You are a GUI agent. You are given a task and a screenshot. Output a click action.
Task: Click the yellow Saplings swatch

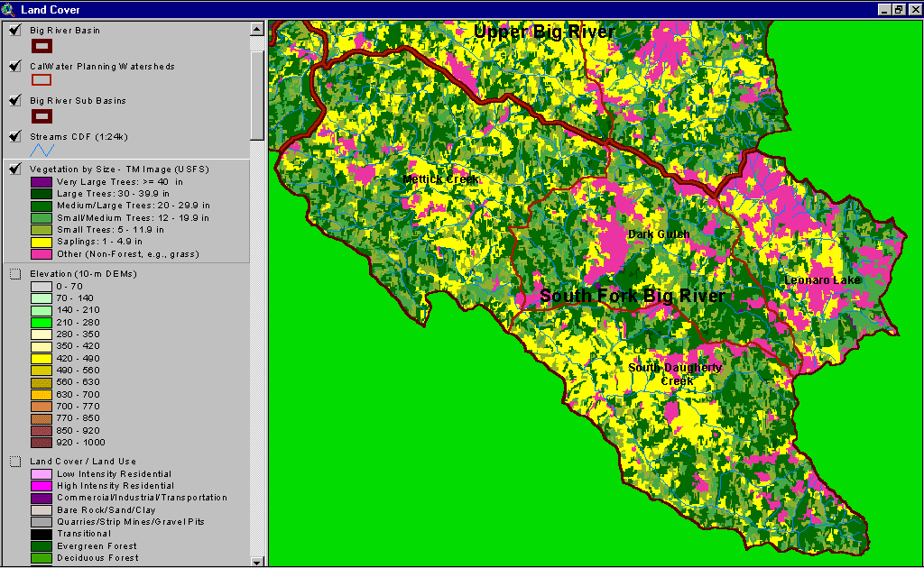42,242
